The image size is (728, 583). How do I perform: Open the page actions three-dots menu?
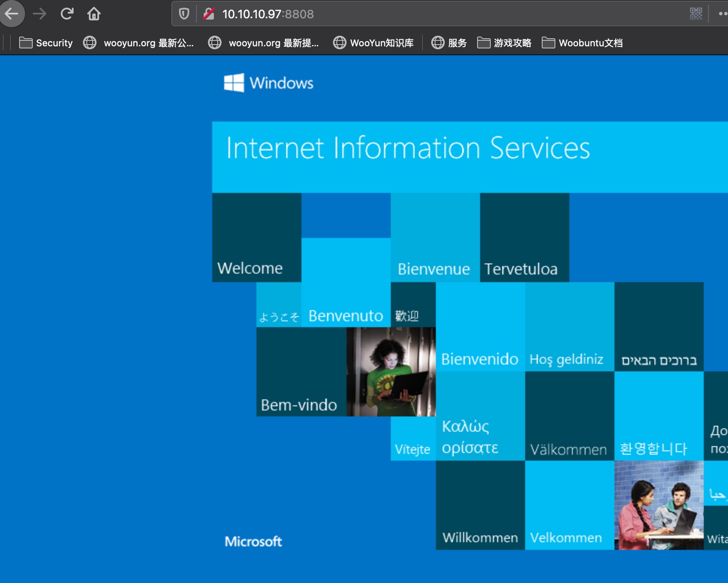(723, 14)
